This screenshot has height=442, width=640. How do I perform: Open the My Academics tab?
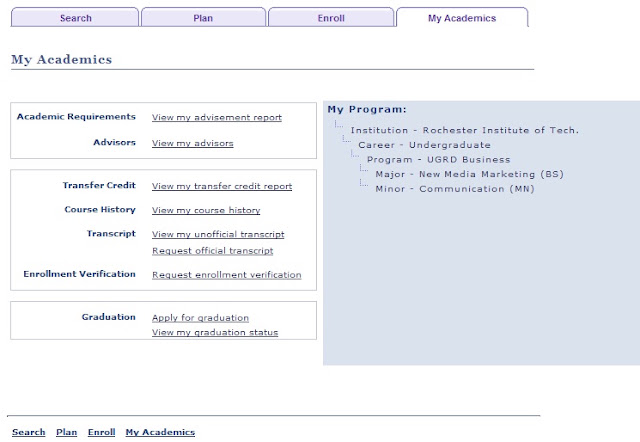tap(462, 18)
